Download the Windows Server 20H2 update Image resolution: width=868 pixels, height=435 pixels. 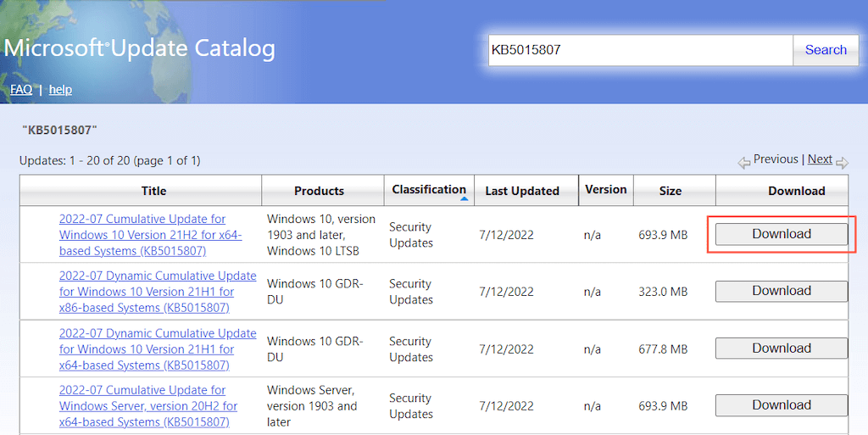[782, 404]
